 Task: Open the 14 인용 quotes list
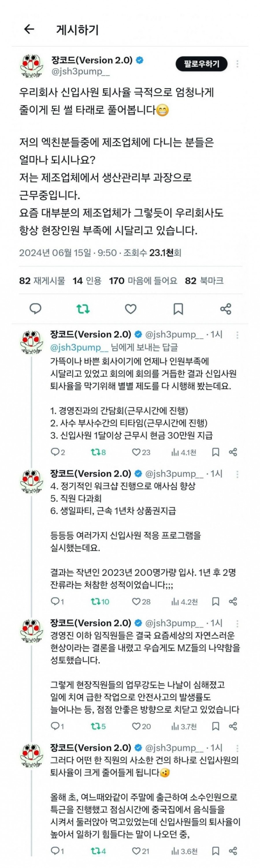pos(87,281)
